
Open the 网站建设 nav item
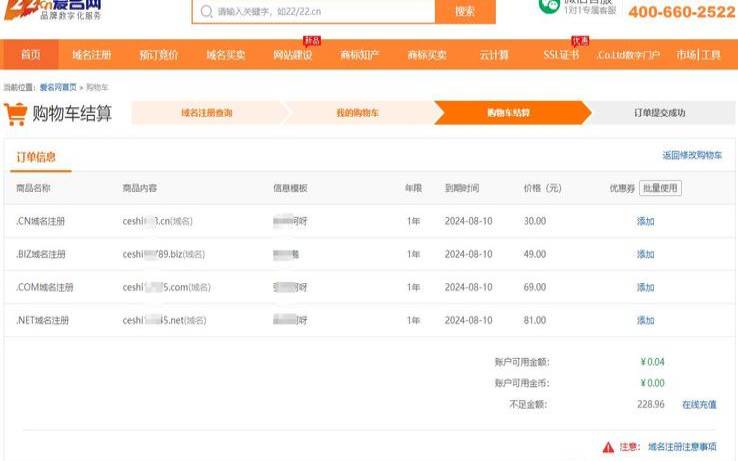tap(293, 55)
